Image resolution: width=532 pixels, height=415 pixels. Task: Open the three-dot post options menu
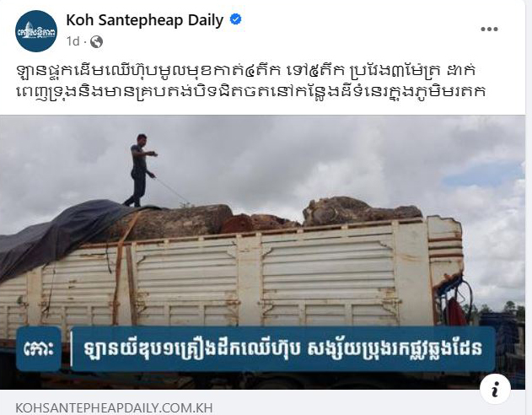(489, 30)
